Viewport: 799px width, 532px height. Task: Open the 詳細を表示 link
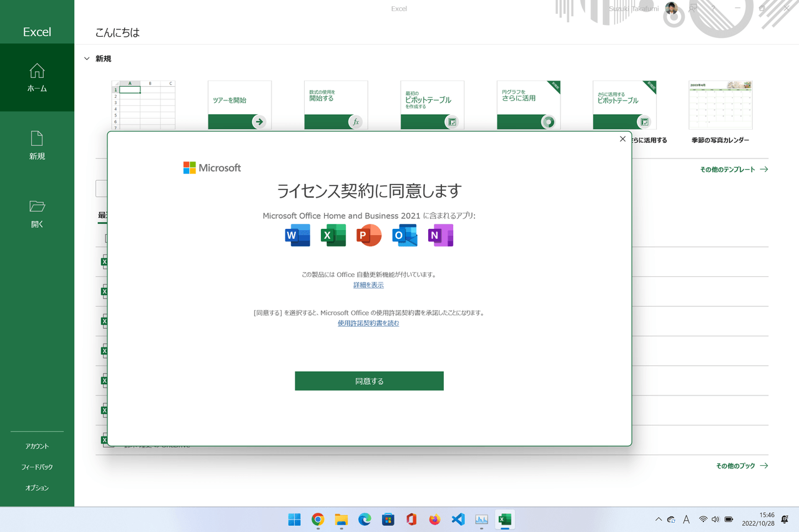tap(368, 285)
